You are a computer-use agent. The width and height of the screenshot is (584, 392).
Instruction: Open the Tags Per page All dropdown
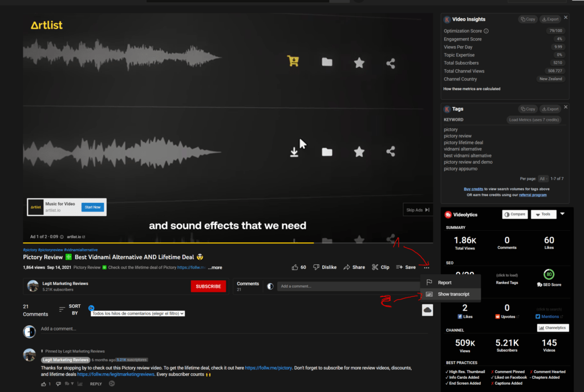tap(544, 179)
